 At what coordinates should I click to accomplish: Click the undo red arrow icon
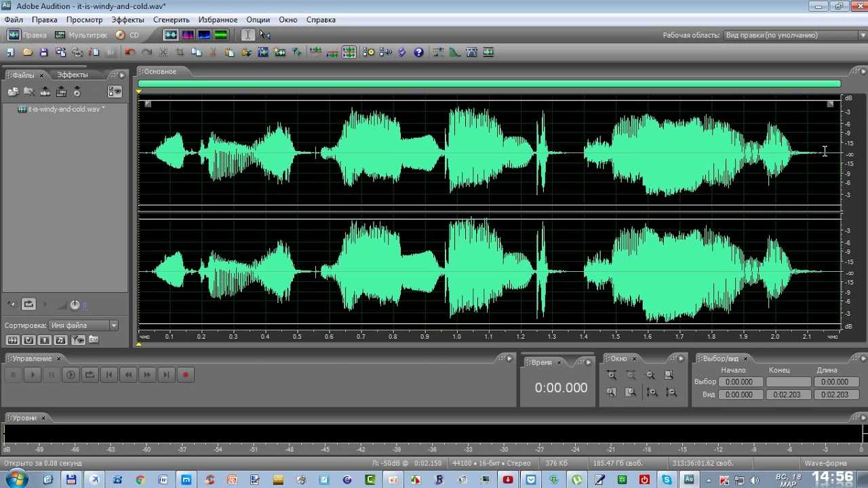[130, 52]
